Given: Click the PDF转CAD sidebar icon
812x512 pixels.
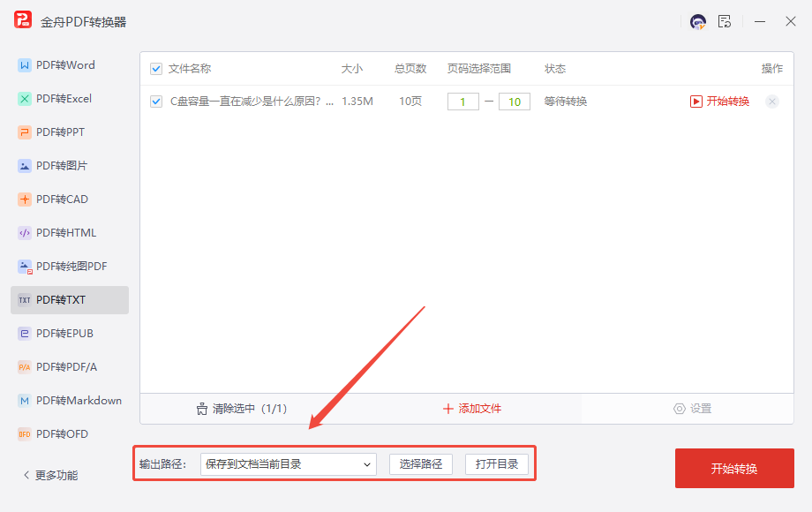Looking at the screenshot, I should click(25, 200).
